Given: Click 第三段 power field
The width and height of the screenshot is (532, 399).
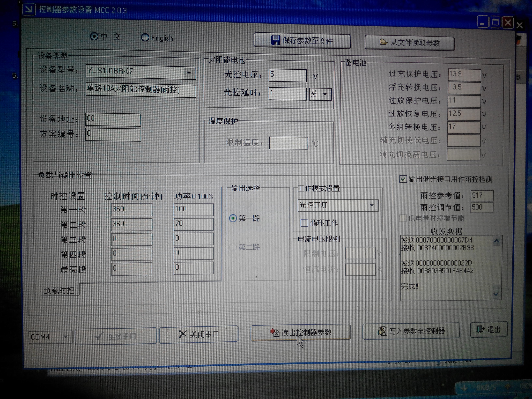Looking at the screenshot, I should (194, 239).
